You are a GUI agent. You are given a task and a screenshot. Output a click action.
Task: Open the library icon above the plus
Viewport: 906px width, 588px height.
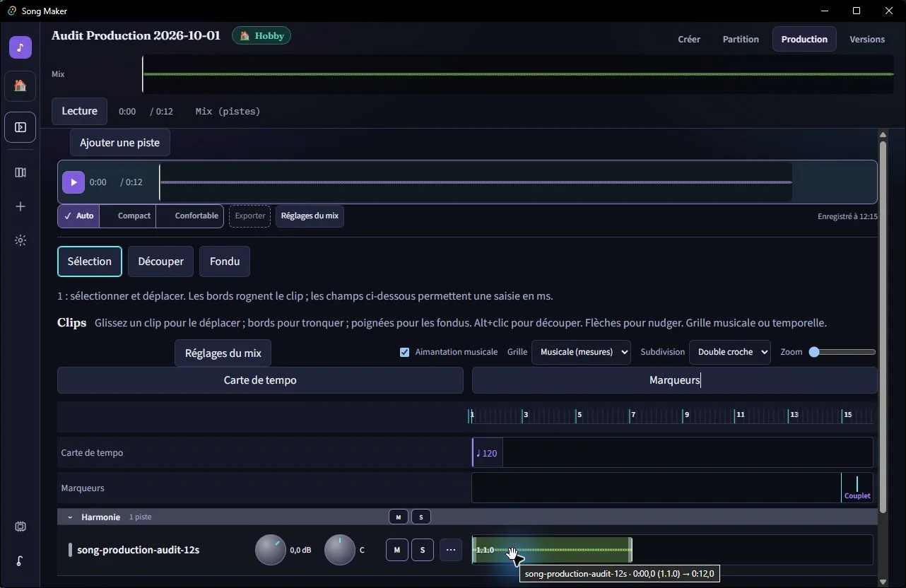(x=20, y=172)
